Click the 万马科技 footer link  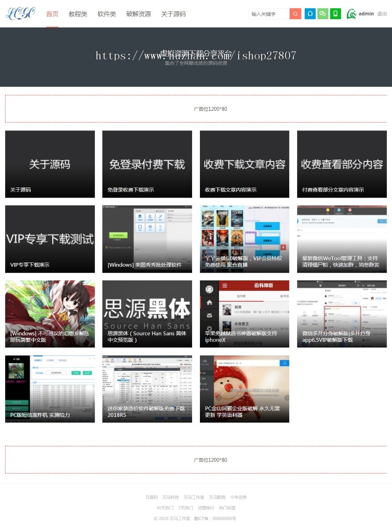[x=171, y=497]
